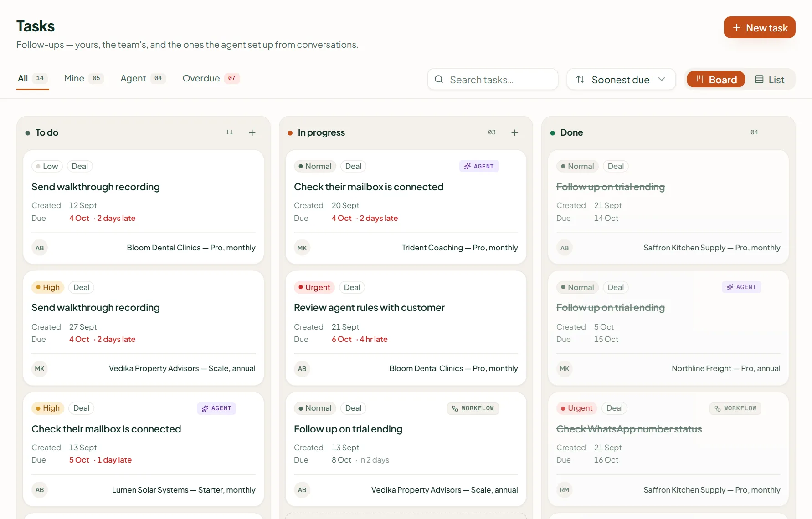Viewport: 812px width, 519px height.
Task: Open Check WhatsApp number status task
Action: (629, 429)
